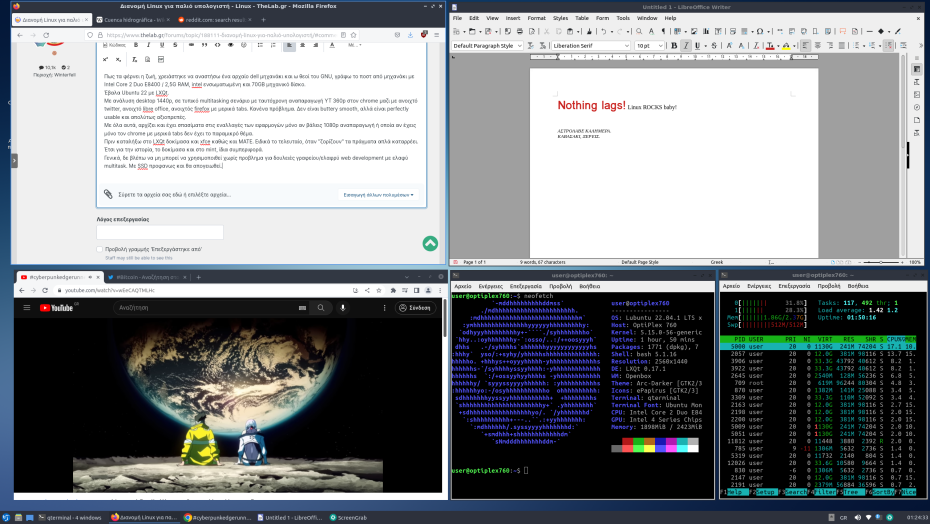Toggle formatting marks pilcrow icon in Writer
Screen dimensions: 930x524
(x=663, y=31)
